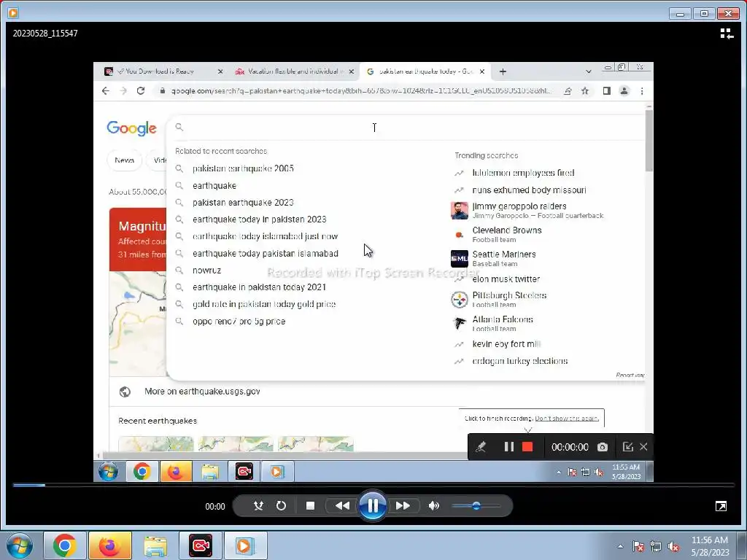The image size is (747, 560).
Task: Click the recorder's drawing pen icon
Action: [x=481, y=447]
